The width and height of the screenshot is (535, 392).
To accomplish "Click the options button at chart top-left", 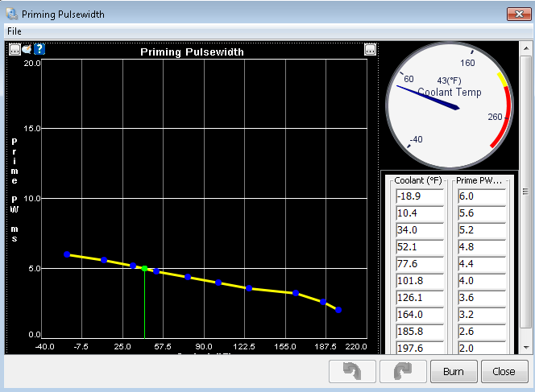I will tap(15, 50).
